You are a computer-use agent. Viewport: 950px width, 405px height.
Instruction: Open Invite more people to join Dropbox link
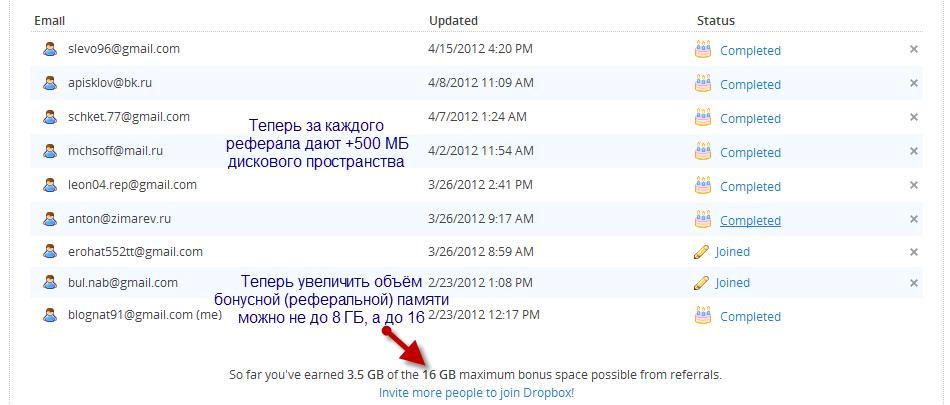click(x=476, y=393)
